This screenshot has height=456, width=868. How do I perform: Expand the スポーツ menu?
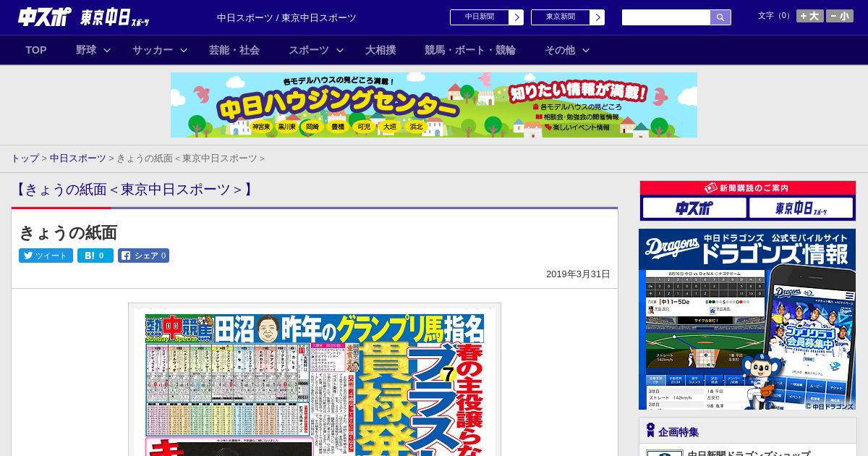[315, 50]
